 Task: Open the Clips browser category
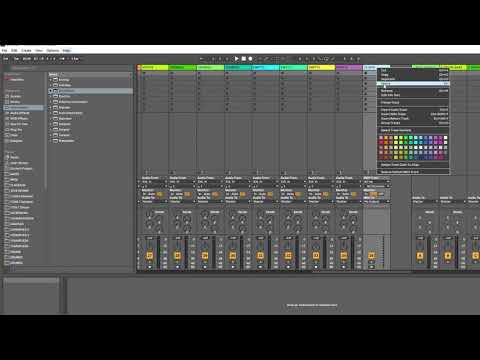click(14, 135)
